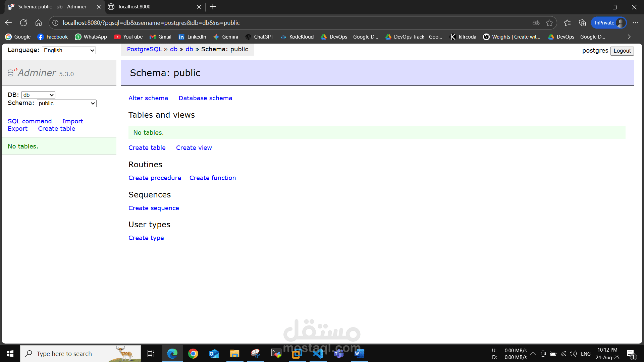Open File Explorer from taskbar
Image resolution: width=644 pixels, height=362 pixels.
(x=234, y=354)
